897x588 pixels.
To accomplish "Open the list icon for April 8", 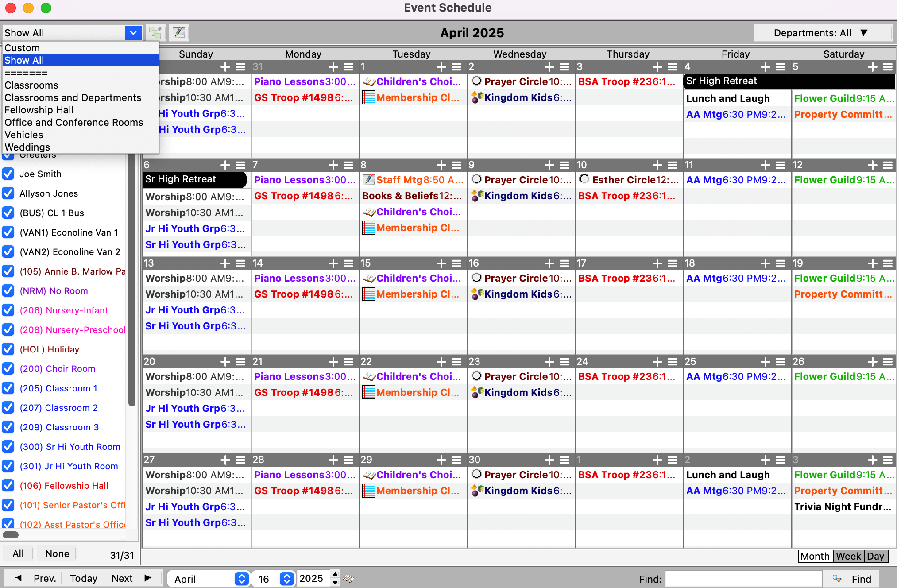I will point(456,165).
